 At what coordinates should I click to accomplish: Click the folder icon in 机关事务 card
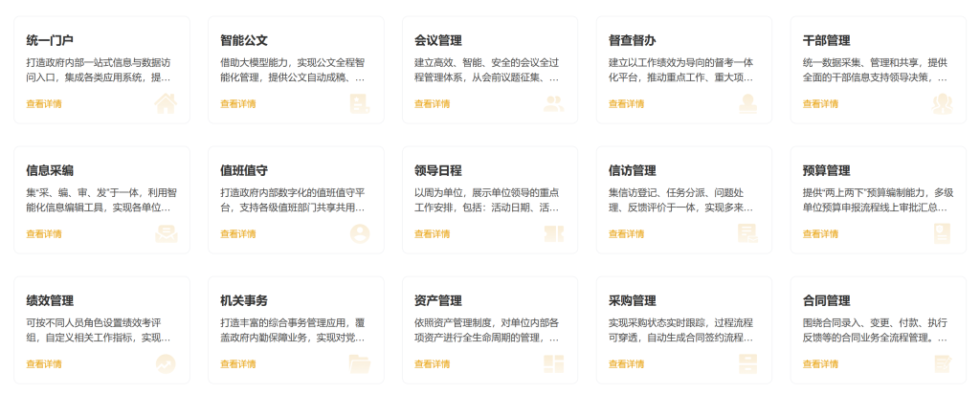click(360, 363)
